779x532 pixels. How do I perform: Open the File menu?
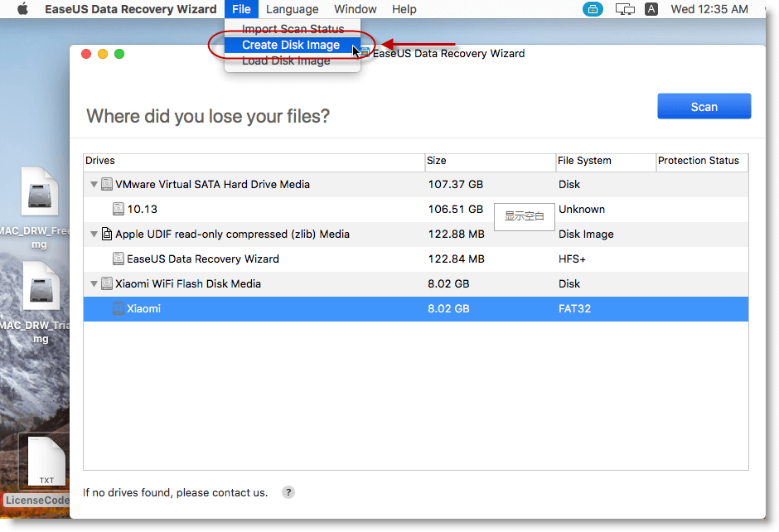241,9
